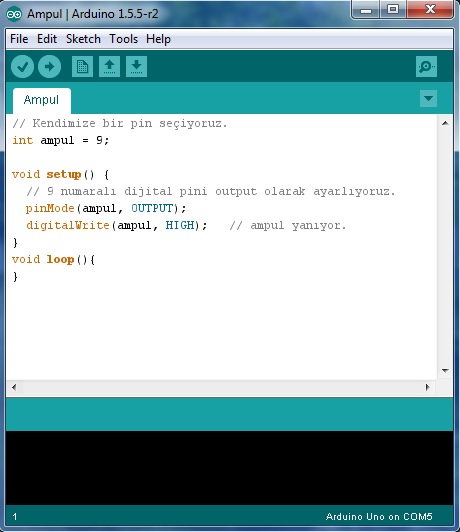460x532 pixels.
Task: Click the vertical scrollbar down arrow
Action: tap(445, 370)
